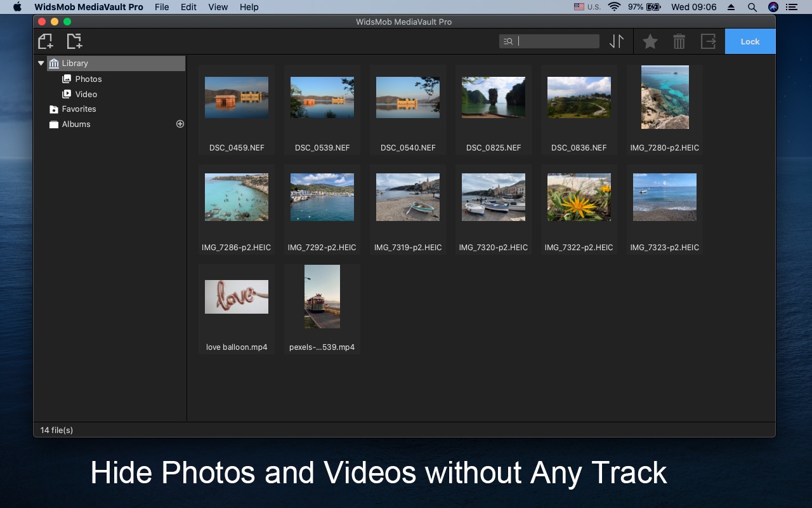Image resolution: width=812 pixels, height=508 pixels.
Task: Add a new album with plus icon
Action: point(180,124)
